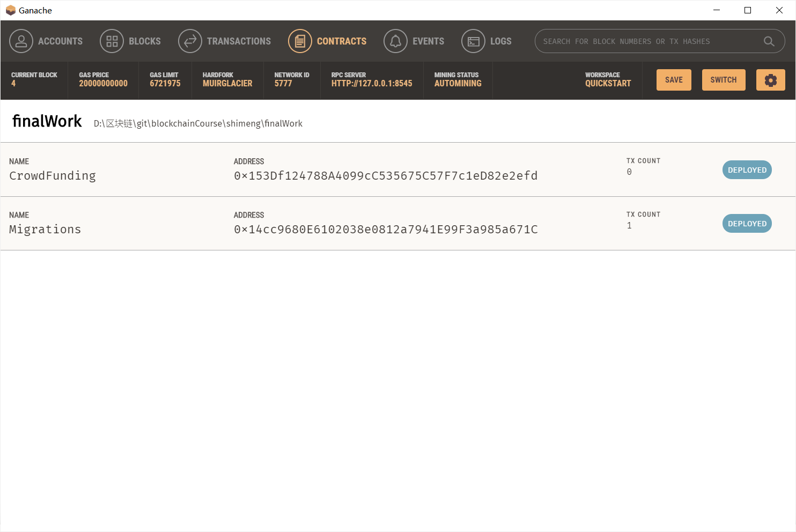796x532 pixels.
Task: Save the workspace with SAVE button
Action: (674, 80)
